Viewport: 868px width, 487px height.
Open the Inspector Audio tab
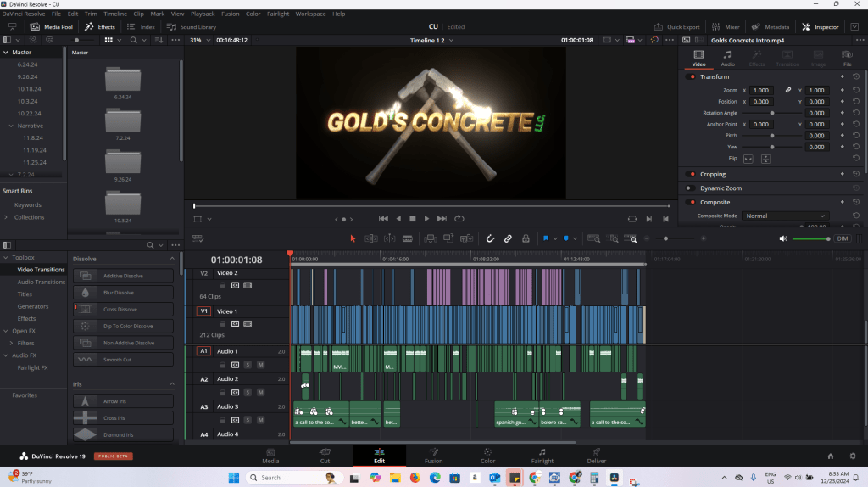[x=727, y=59]
